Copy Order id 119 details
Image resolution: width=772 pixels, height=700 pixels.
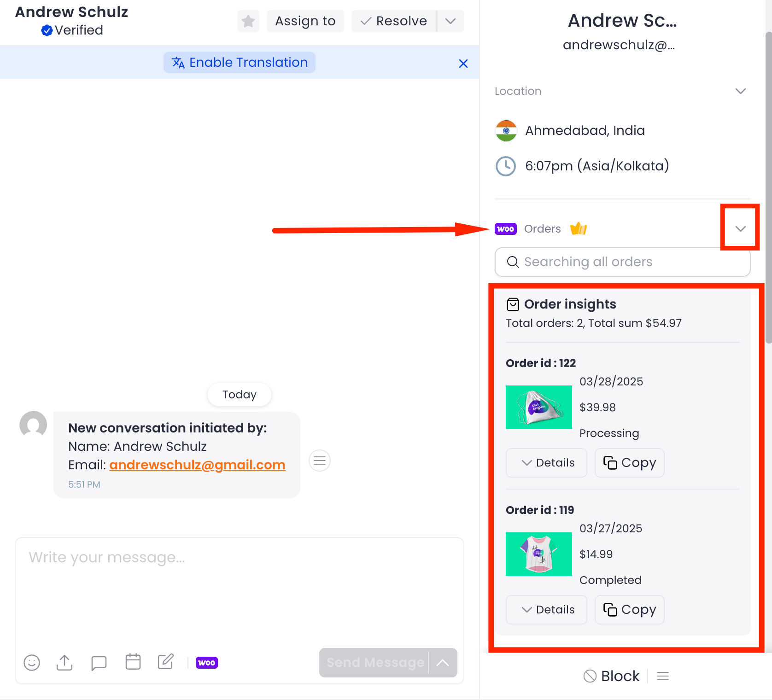(x=629, y=609)
